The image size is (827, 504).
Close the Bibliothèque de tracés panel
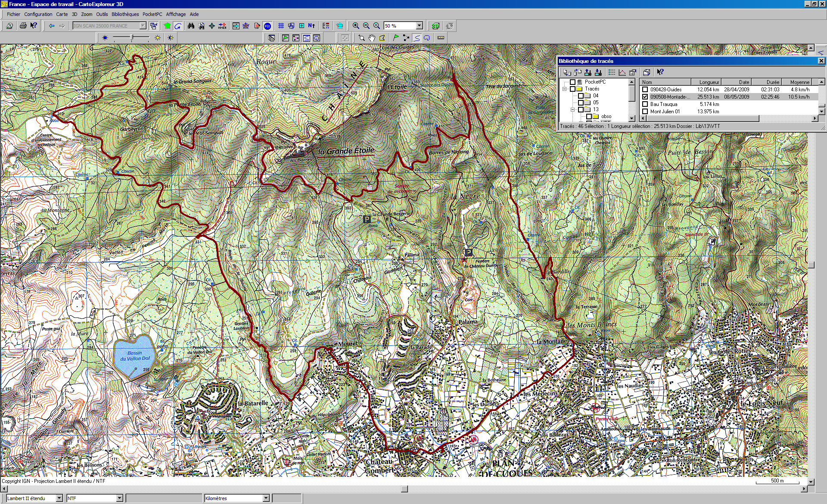coord(821,61)
